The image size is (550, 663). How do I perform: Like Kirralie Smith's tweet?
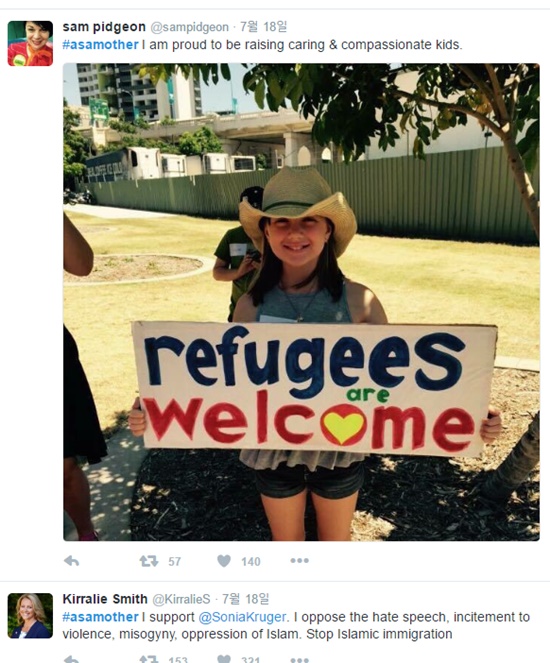224,660
